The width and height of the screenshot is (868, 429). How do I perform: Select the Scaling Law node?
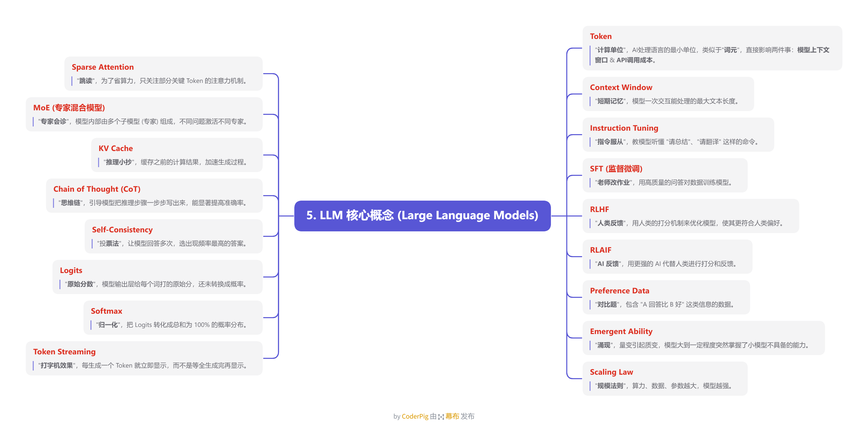(611, 372)
